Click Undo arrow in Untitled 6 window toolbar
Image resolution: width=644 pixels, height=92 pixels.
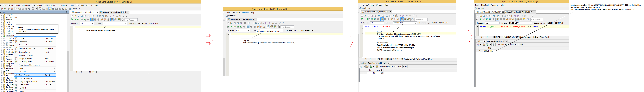(266, 23)
